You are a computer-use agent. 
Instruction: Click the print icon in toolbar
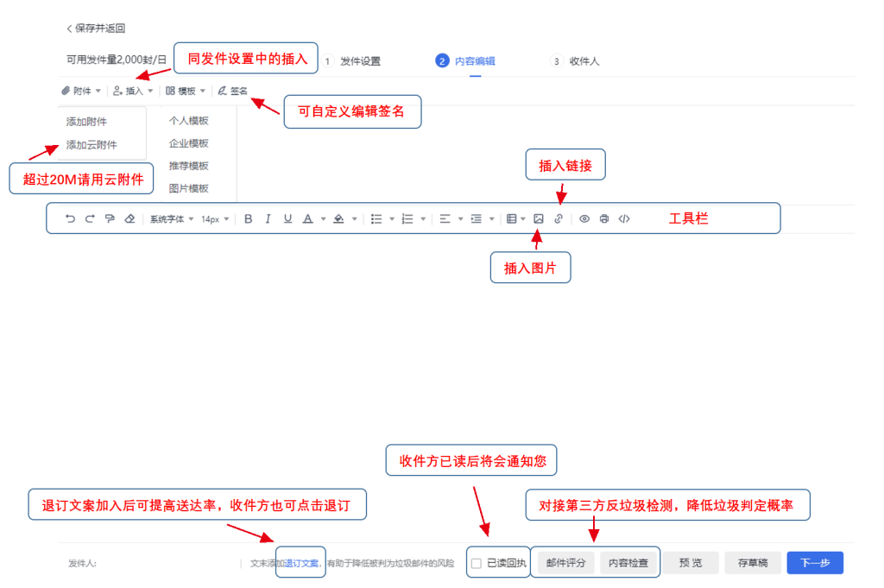pyautogui.click(x=604, y=219)
